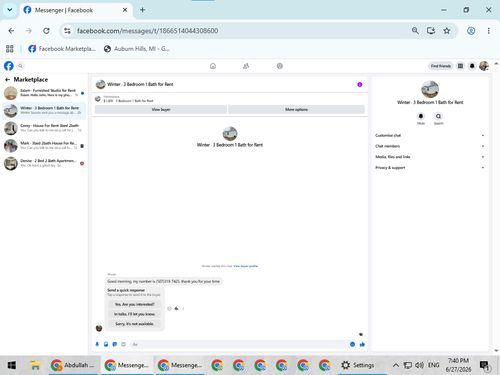Search in conversation using the Search icon
This screenshot has width=500, height=375.
click(x=438, y=116)
